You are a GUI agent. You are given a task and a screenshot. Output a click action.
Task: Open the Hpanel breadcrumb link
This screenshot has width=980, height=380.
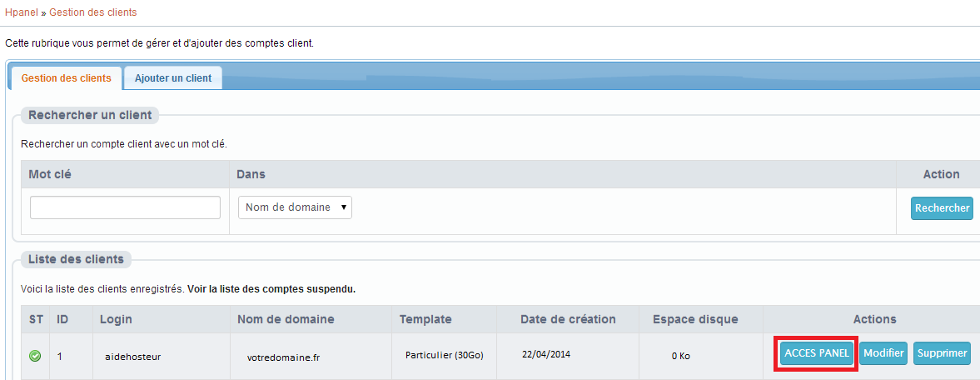[x=21, y=12]
